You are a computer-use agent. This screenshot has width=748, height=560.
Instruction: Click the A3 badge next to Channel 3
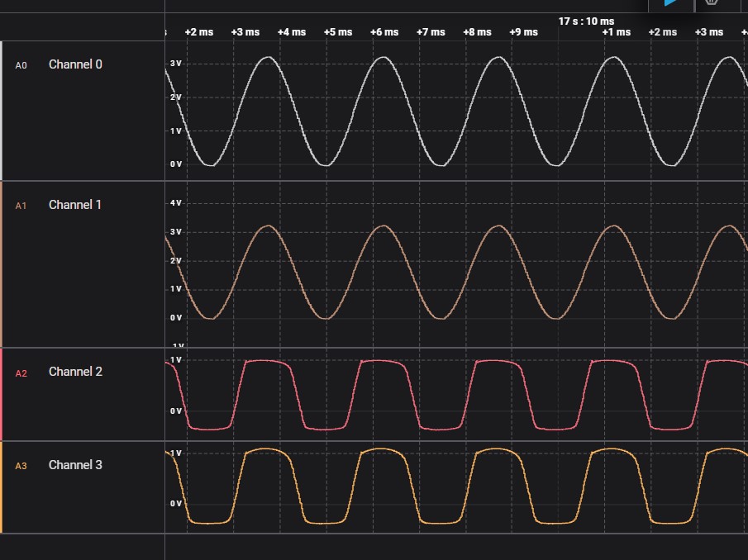[x=19, y=465]
